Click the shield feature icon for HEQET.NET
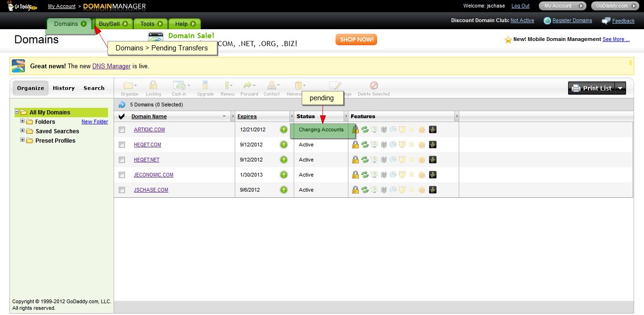Screen dimensions: 644x315 pos(402,160)
